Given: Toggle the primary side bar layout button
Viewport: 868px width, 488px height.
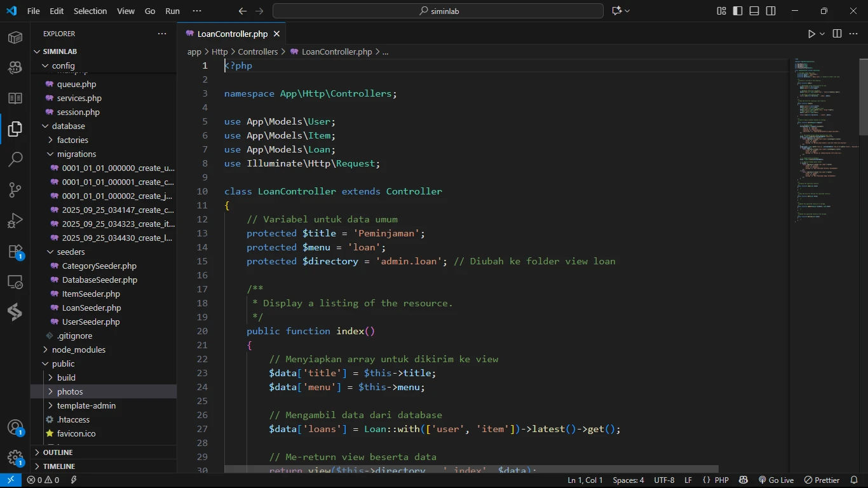Looking at the screenshot, I should click(x=738, y=11).
